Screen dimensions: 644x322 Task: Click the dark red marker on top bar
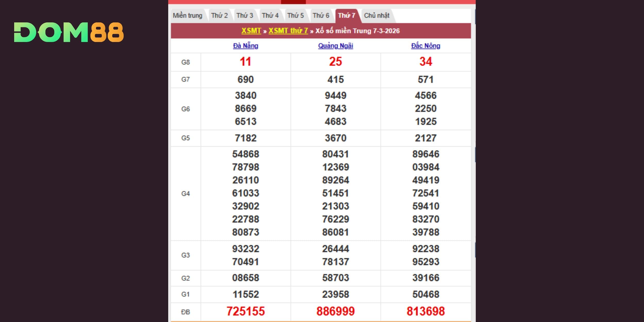point(293,2)
